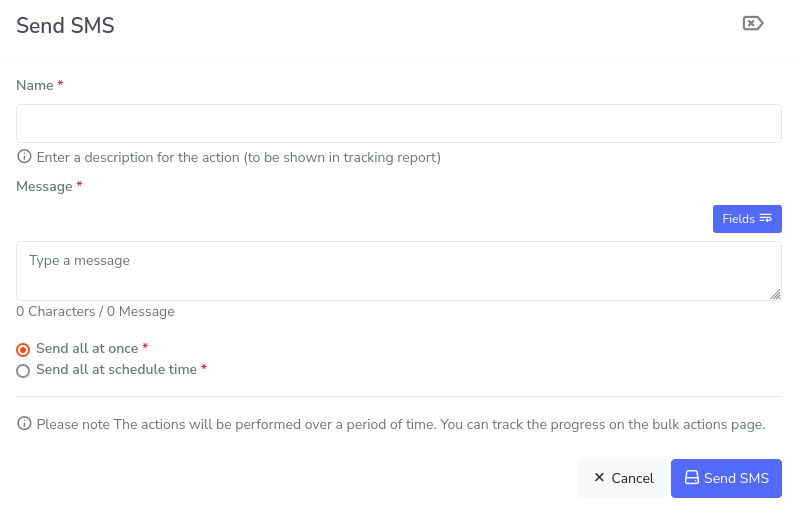Choose the 'Send all at schedule time' radio button
The image size is (794, 508).
[23, 371]
